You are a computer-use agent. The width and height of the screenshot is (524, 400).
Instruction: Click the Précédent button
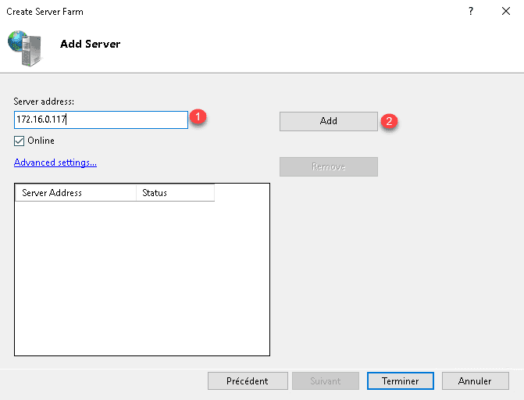247,381
